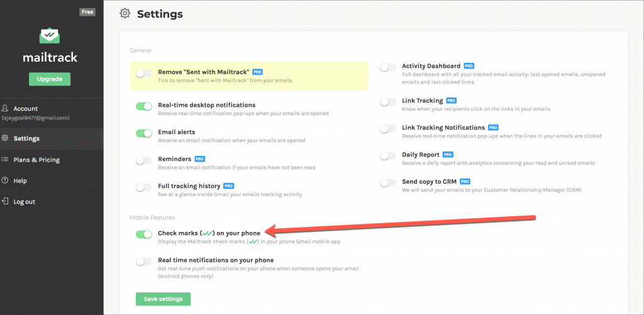Switch on the Daily Report toggle

click(x=388, y=155)
